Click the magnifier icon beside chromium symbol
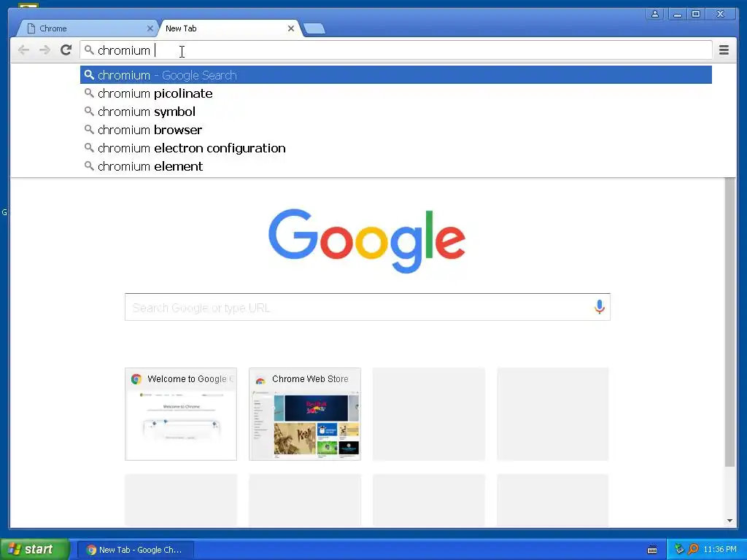Viewport: 747px width, 560px height. [x=89, y=111]
